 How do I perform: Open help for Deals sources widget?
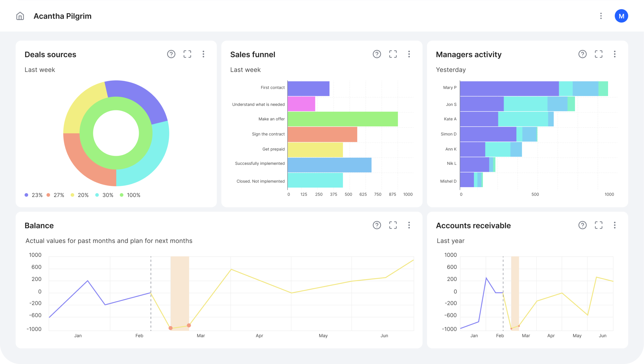point(171,54)
